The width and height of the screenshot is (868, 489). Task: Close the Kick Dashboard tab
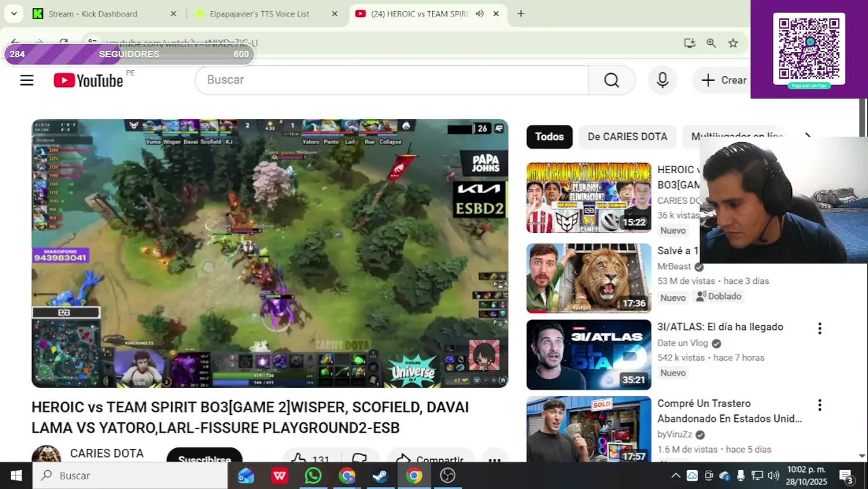tap(173, 14)
